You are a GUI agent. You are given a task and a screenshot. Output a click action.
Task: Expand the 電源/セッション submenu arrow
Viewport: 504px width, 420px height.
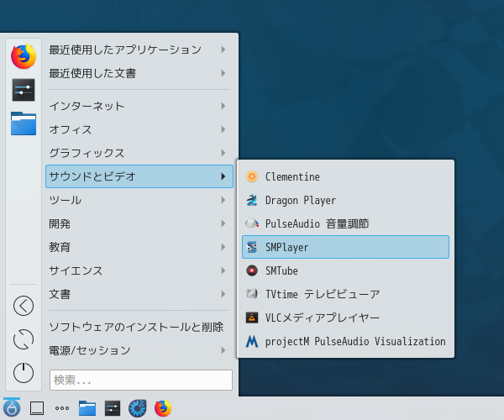point(223,350)
